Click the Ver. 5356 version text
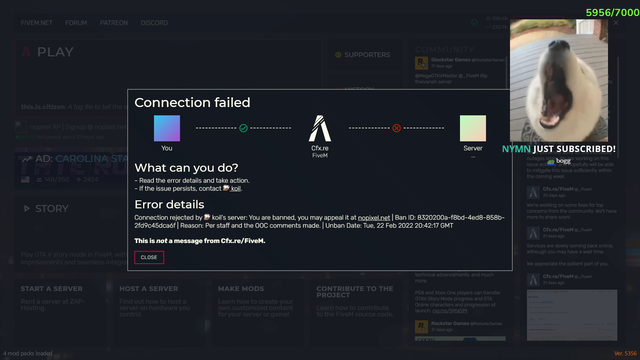This screenshot has height=360, width=640. 625,353
